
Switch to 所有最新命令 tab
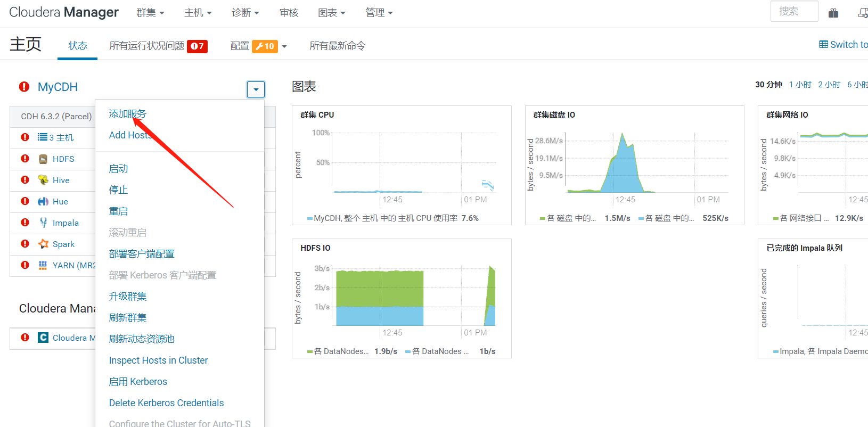click(338, 46)
